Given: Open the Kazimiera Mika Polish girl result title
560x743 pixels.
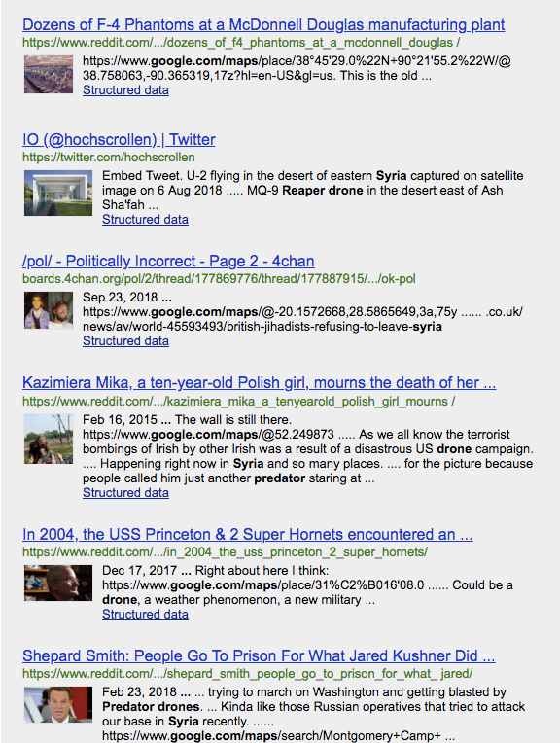Looking at the screenshot, I should tap(260, 383).
